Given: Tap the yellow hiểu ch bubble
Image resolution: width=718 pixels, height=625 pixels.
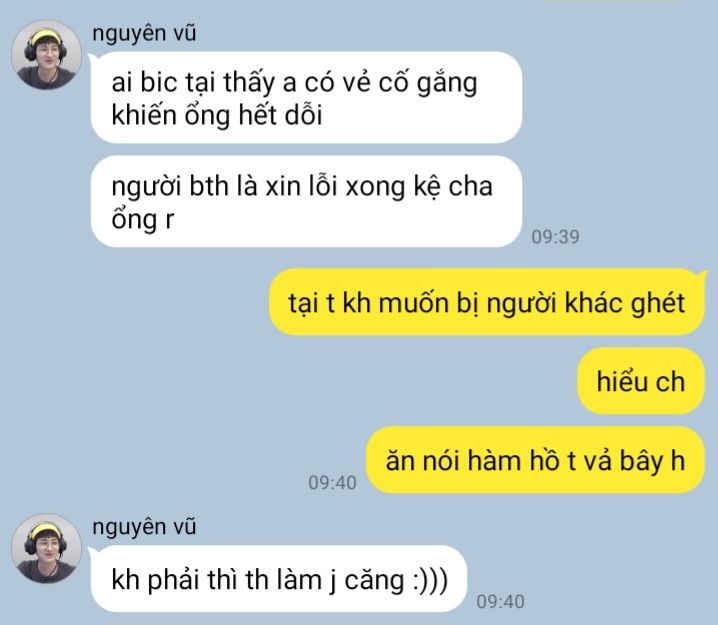Looking at the screenshot, I should click(641, 381).
